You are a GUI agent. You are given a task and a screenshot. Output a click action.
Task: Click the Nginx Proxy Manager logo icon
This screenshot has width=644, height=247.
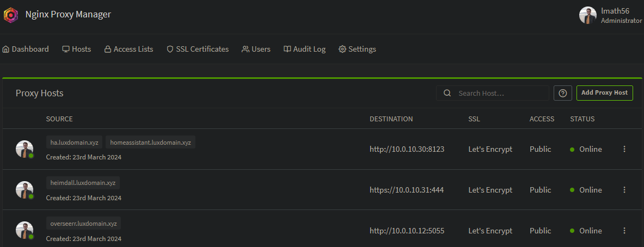coord(10,15)
